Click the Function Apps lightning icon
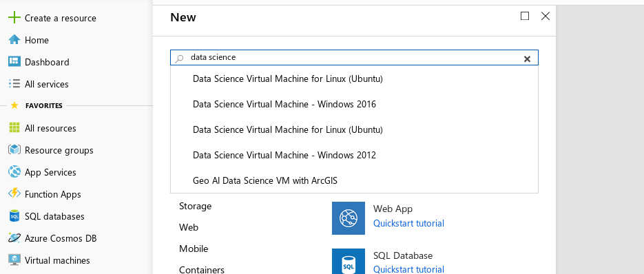 14,193
